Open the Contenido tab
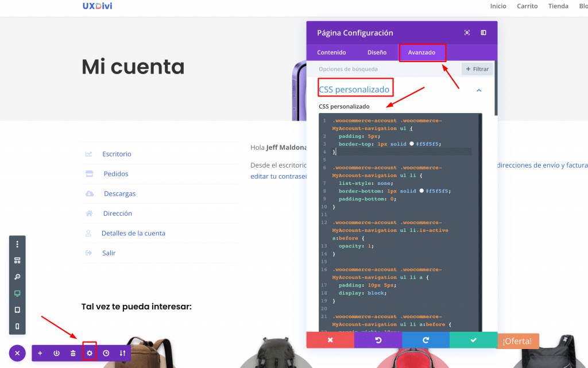The width and height of the screenshot is (588, 368). tap(331, 52)
